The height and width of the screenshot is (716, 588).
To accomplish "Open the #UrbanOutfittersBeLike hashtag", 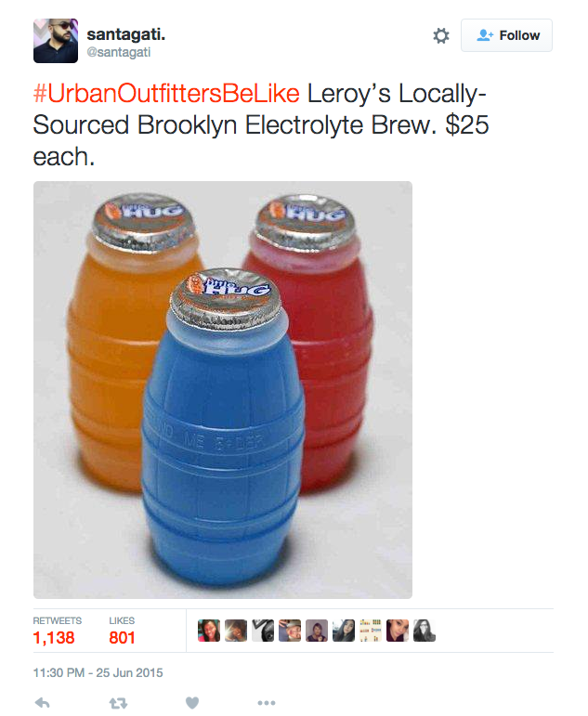I will [x=166, y=93].
